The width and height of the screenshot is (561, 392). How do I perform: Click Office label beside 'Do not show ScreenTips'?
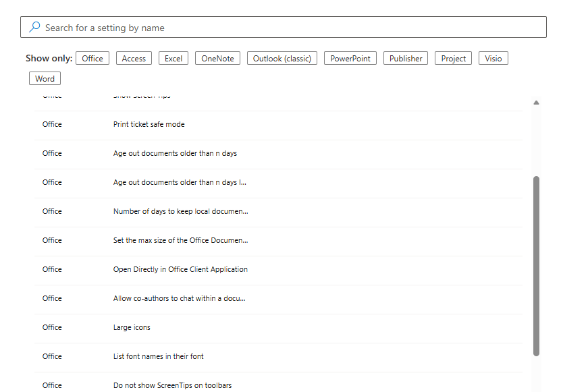click(x=52, y=385)
